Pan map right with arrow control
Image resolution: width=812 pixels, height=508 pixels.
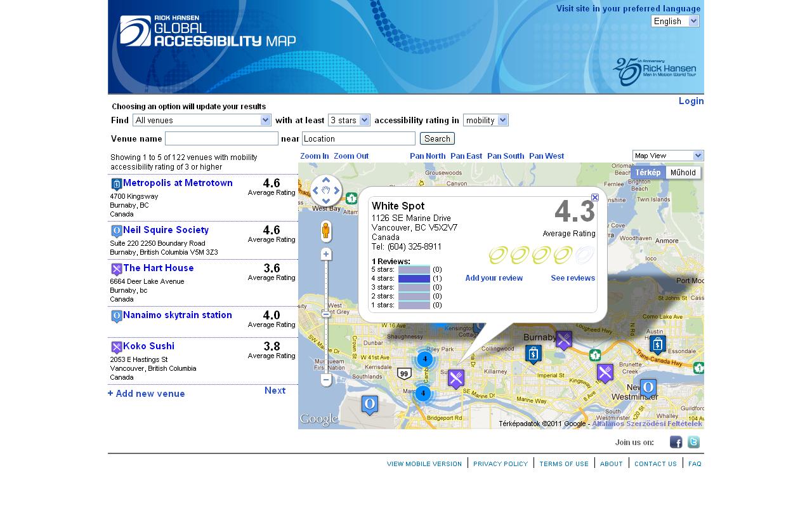pyautogui.click(x=337, y=190)
